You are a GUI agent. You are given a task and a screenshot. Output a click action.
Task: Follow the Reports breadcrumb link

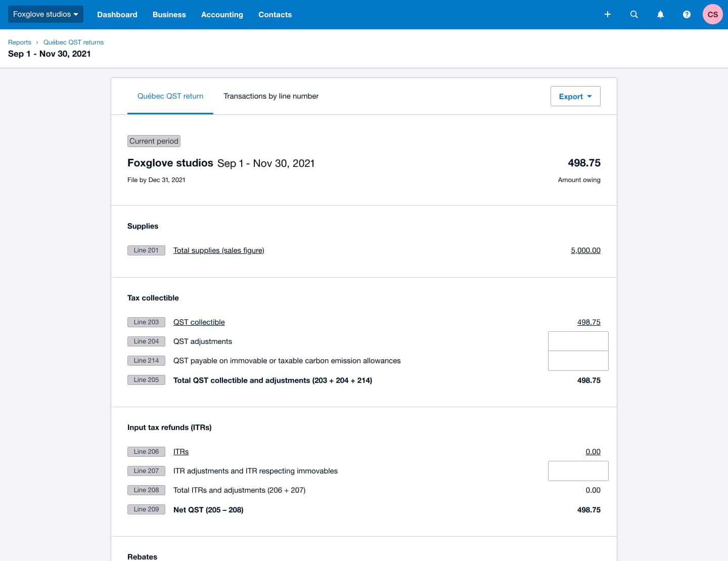[x=20, y=42]
